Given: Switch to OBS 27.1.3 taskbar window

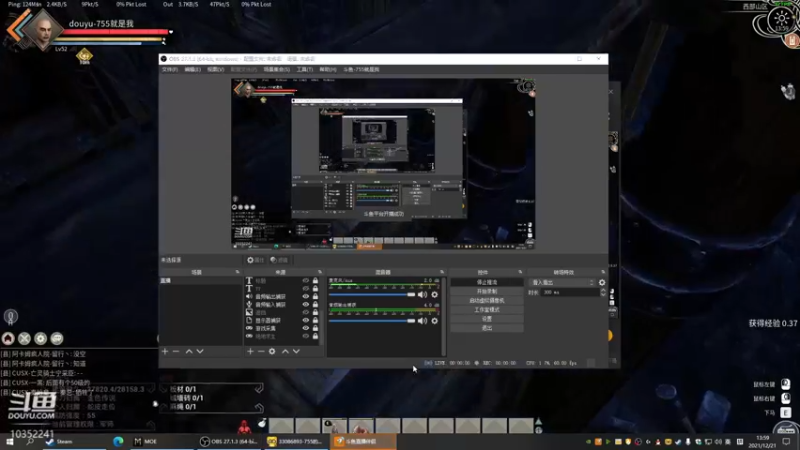Looking at the screenshot, I should coord(229,441).
